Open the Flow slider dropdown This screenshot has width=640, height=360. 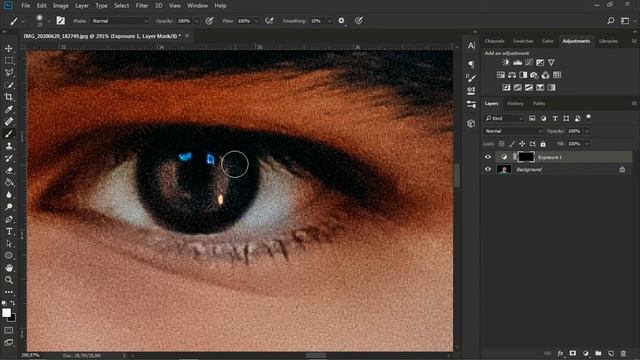256,21
